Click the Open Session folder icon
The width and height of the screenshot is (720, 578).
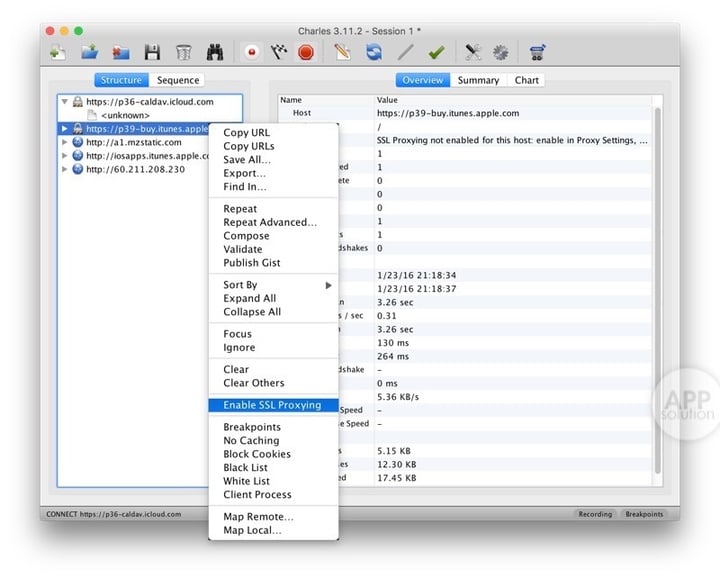(x=89, y=52)
